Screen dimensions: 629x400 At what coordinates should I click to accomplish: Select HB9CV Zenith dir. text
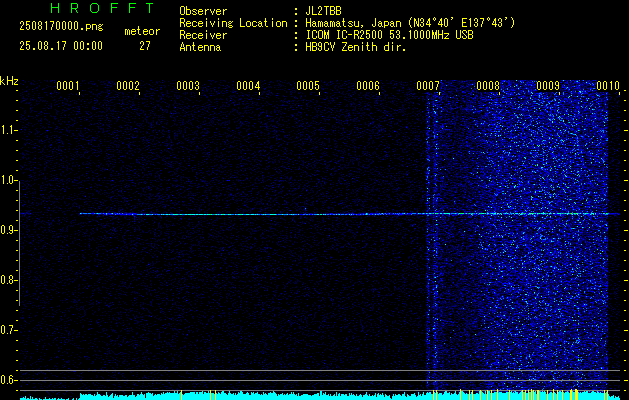pos(356,47)
